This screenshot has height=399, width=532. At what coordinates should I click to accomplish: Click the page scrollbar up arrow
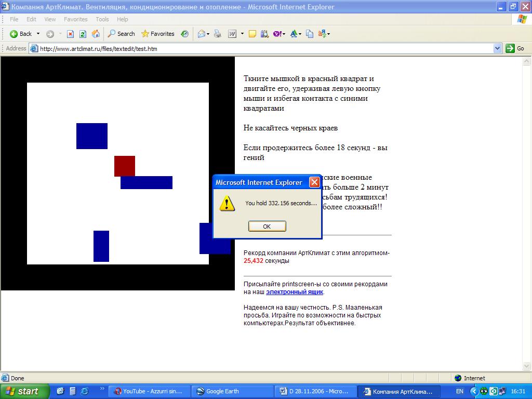(x=527, y=61)
